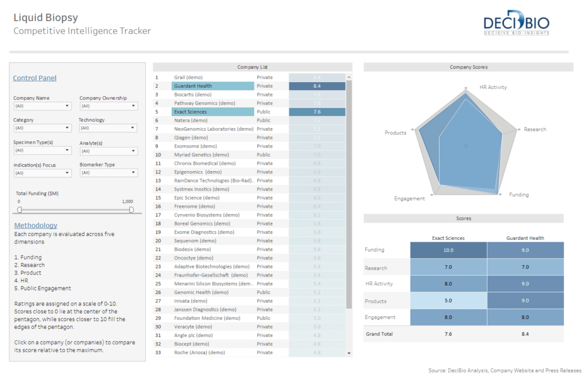Select Roche (Ariosa) (demo) row
This screenshot has width=588, height=380.
click(250, 353)
